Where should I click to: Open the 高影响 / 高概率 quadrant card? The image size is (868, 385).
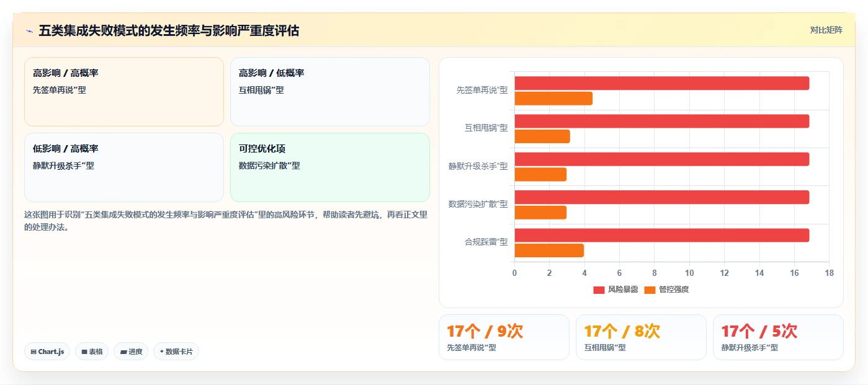(124, 92)
